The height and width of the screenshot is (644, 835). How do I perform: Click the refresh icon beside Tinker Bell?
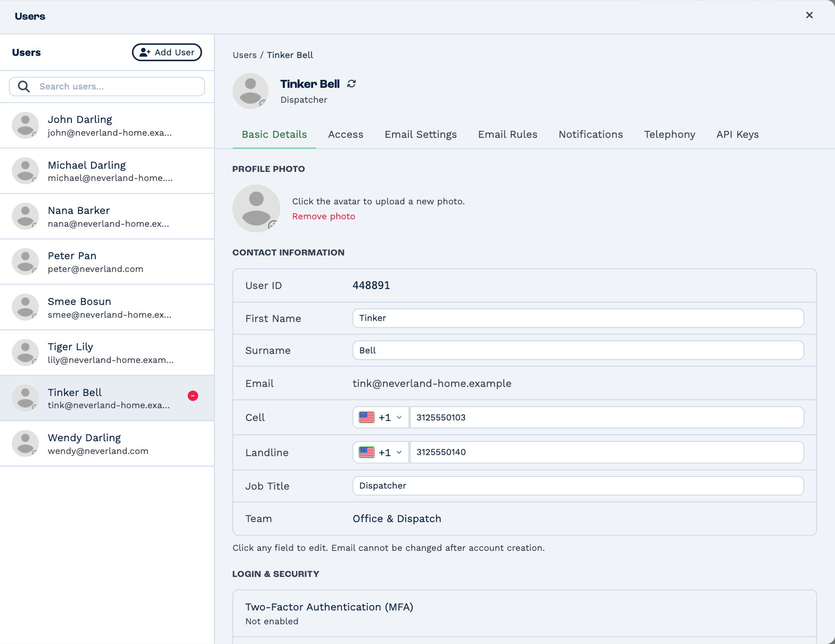click(x=351, y=84)
